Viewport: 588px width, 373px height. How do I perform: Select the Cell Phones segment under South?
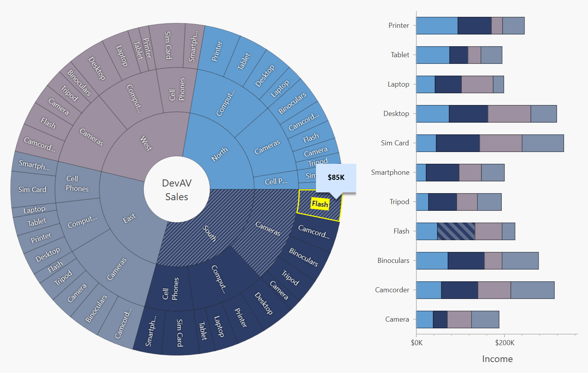(x=170, y=289)
